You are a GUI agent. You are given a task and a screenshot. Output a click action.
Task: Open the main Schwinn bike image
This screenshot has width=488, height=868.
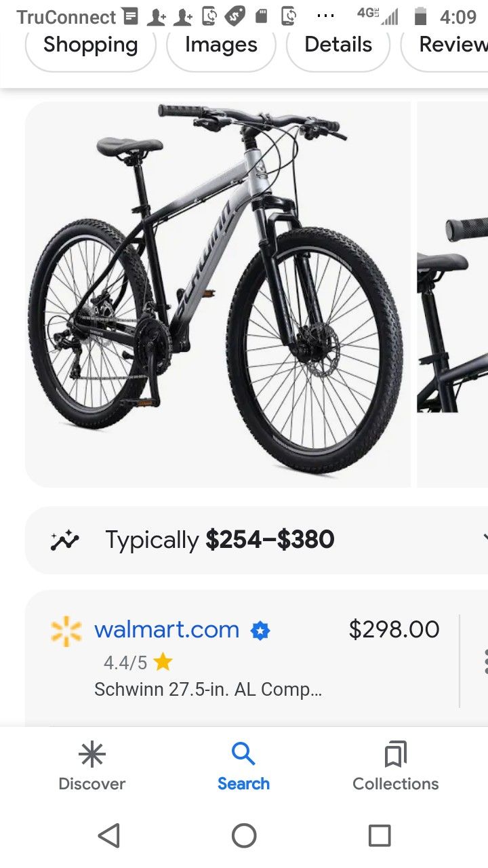point(218,294)
